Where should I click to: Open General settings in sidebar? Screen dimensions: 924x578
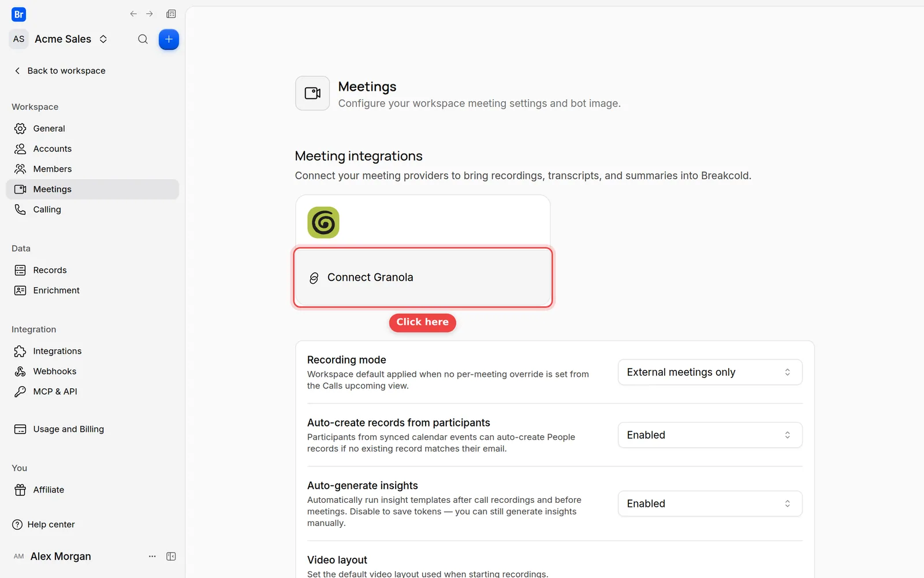coord(92,128)
